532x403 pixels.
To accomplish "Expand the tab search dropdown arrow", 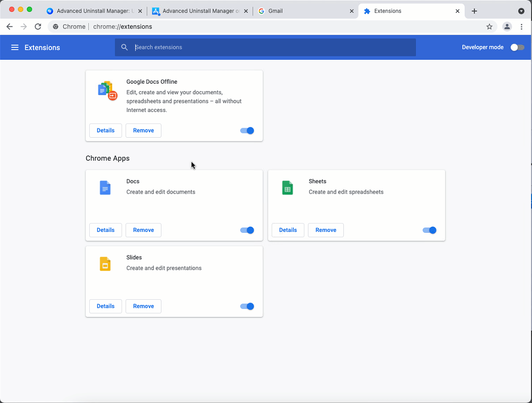I will [x=521, y=11].
